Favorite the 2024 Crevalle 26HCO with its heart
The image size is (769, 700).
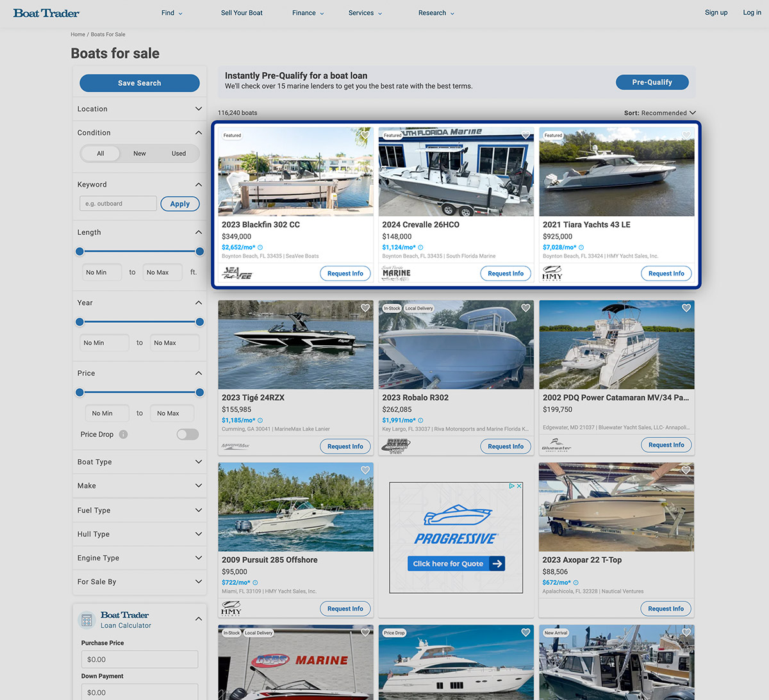point(525,135)
